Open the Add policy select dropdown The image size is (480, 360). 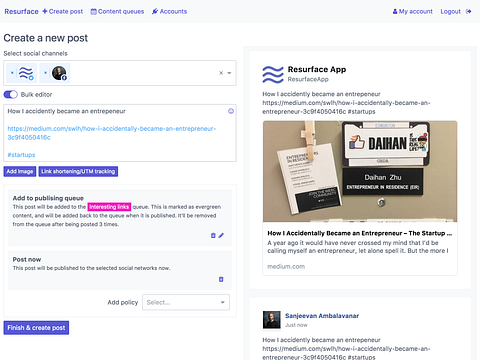(186, 302)
